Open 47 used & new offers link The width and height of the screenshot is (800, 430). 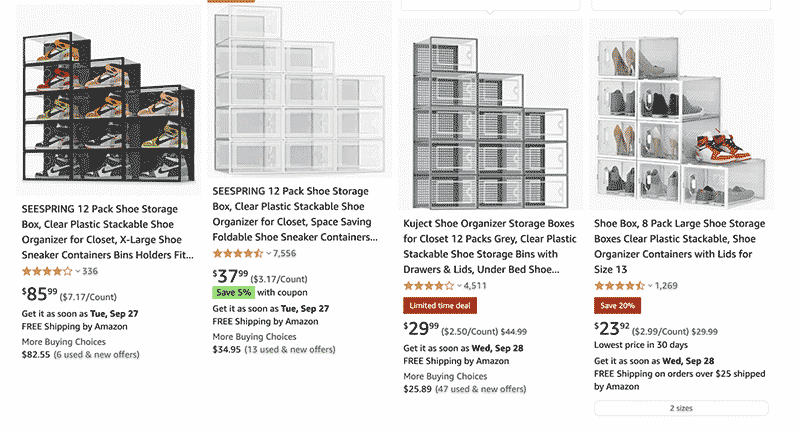484,388
